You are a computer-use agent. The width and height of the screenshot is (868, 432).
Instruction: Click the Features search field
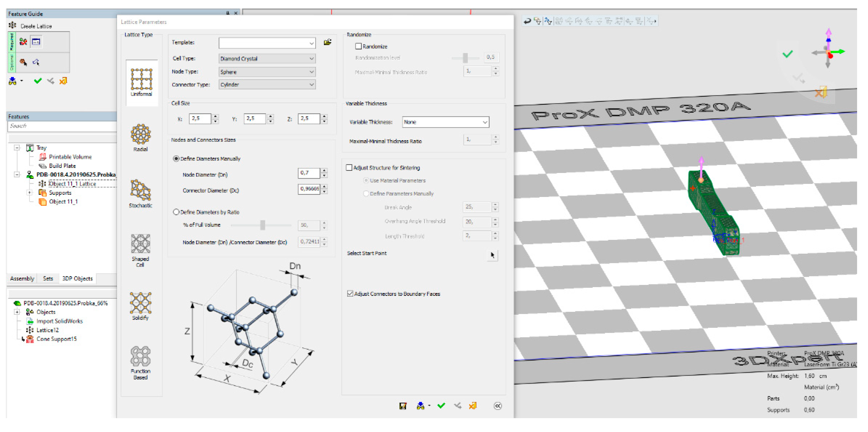tap(62, 126)
